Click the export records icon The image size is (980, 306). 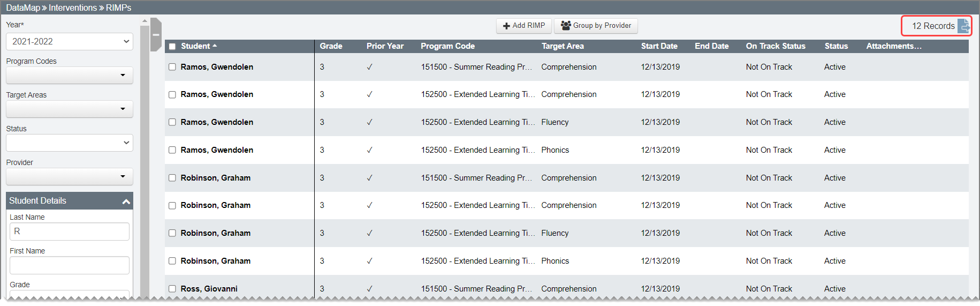click(x=963, y=26)
